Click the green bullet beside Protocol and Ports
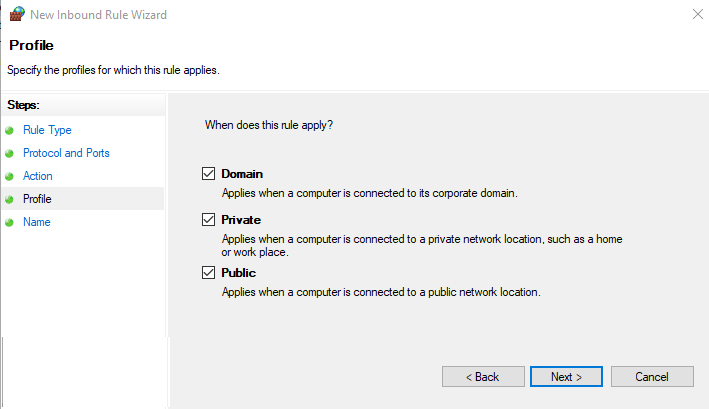Screen dimensions: 709x409 click(10, 154)
